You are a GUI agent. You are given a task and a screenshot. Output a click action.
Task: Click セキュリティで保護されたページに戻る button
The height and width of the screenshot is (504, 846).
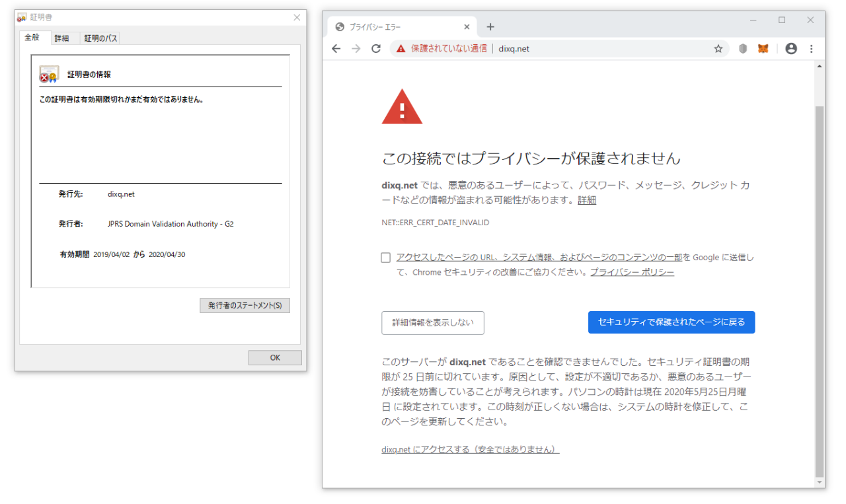pyautogui.click(x=671, y=322)
